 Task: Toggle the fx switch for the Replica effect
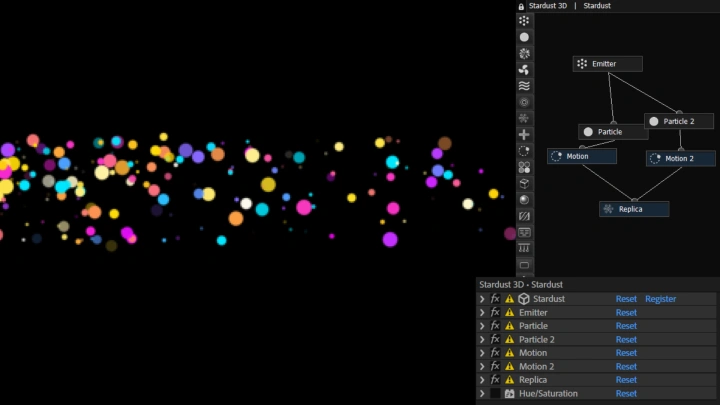495,380
